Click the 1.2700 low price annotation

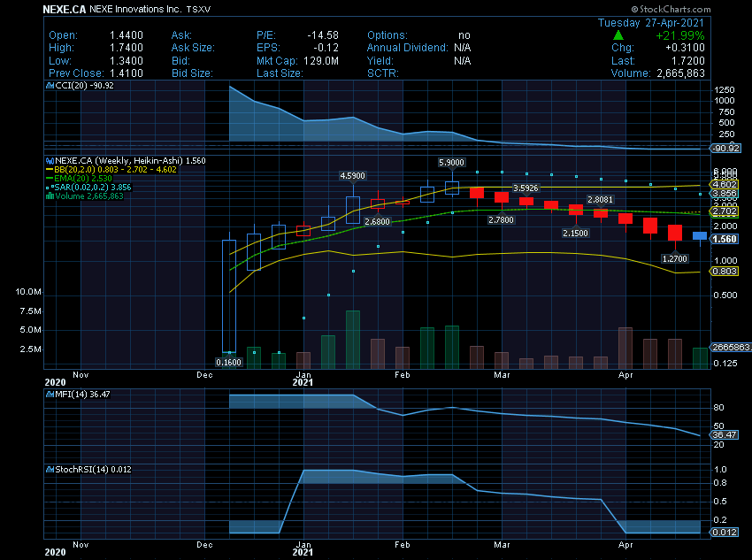[674, 259]
